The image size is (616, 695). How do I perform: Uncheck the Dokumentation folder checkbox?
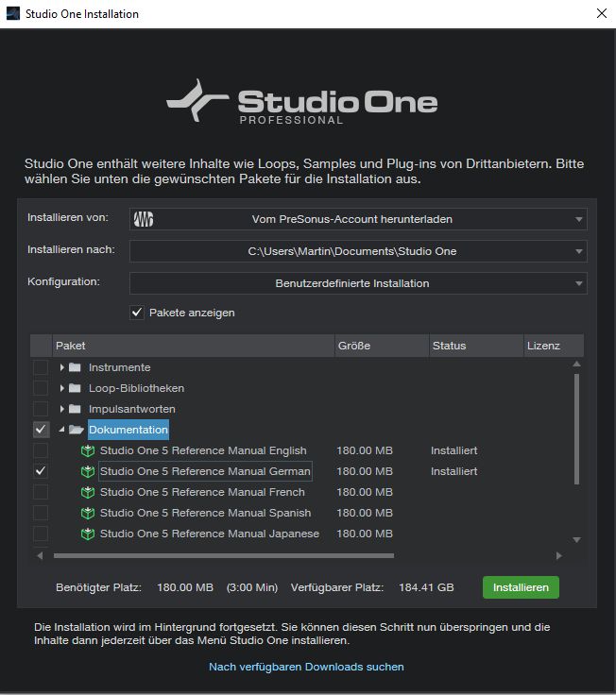[41, 430]
